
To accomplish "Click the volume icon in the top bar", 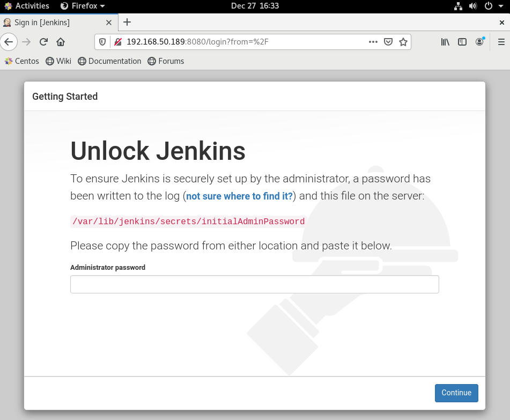I will point(472,6).
